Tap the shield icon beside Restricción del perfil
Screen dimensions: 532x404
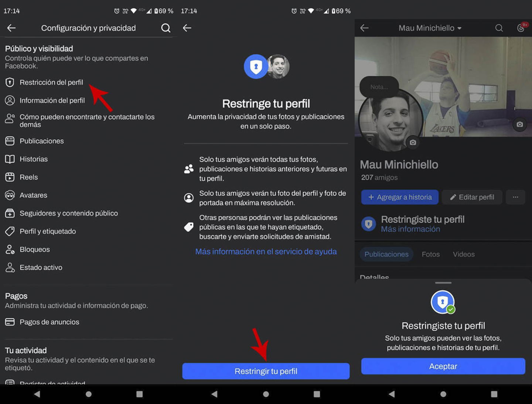(10, 82)
